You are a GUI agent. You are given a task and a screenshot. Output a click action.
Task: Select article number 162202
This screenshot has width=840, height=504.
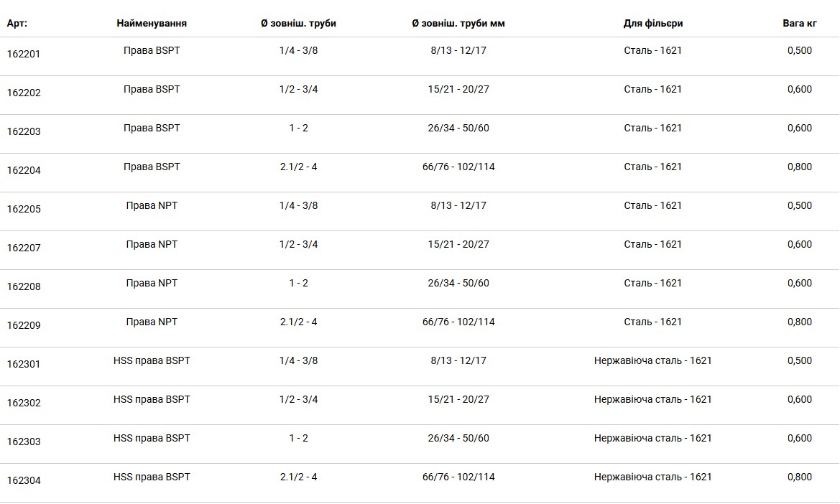click(x=24, y=93)
